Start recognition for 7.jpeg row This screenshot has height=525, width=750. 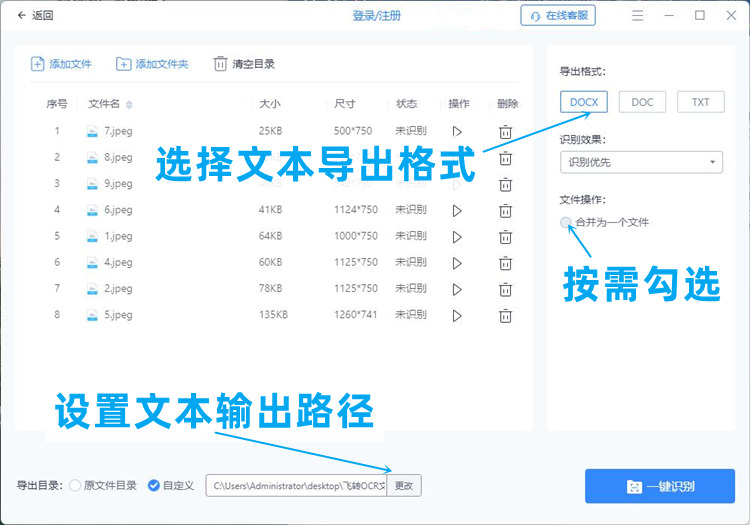point(457,131)
